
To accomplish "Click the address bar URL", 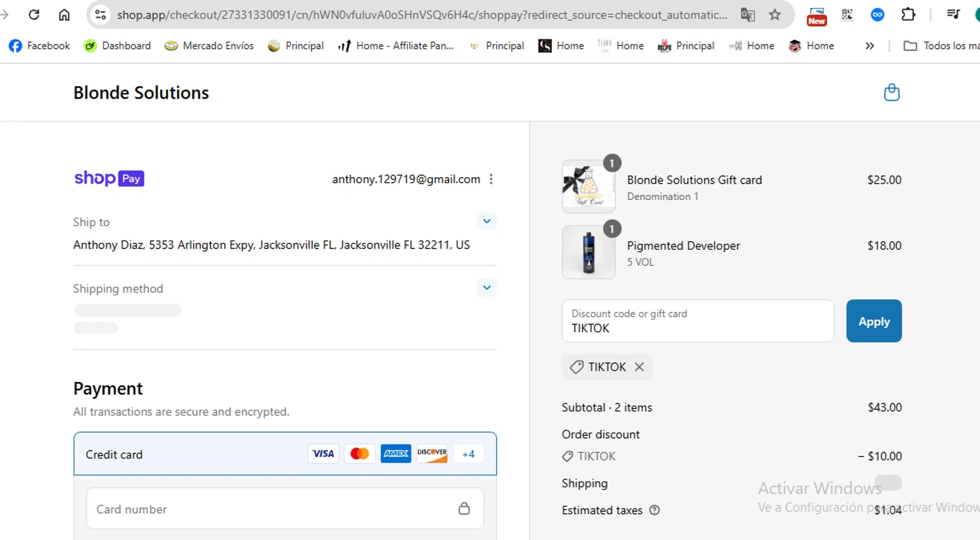I will click(x=422, y=14).
